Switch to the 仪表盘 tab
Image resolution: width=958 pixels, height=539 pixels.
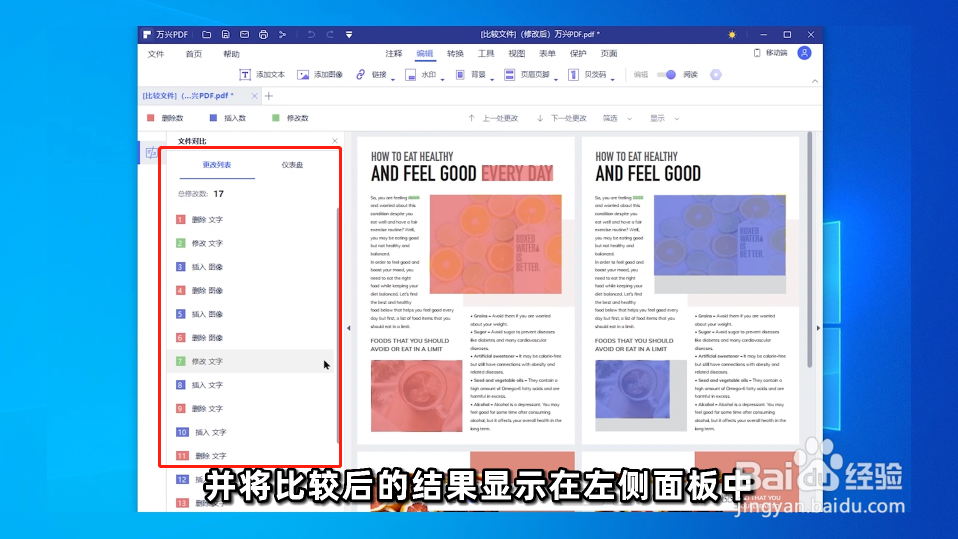click(x=292, y=165)
